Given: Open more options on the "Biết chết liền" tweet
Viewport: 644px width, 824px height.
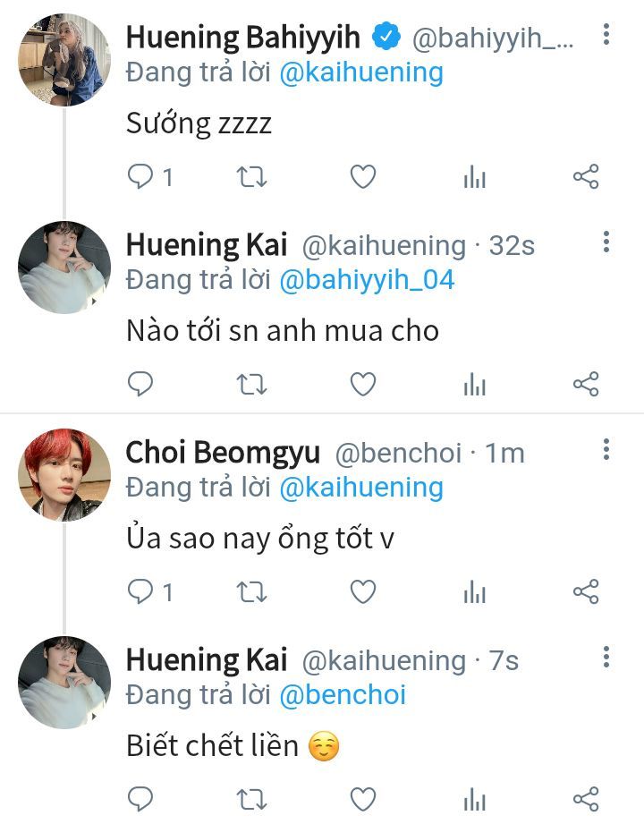Looking at the screenshot, I should pos(606,658).
